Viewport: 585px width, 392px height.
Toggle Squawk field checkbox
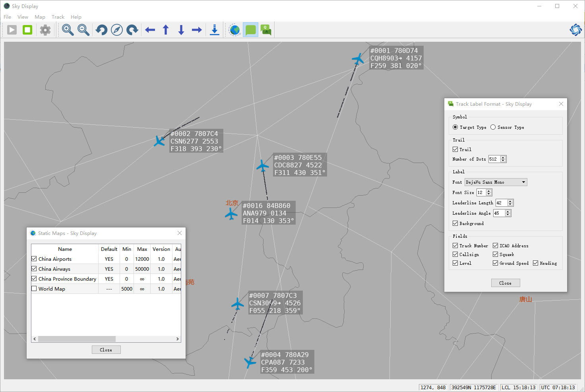click(x=495, y=254)
